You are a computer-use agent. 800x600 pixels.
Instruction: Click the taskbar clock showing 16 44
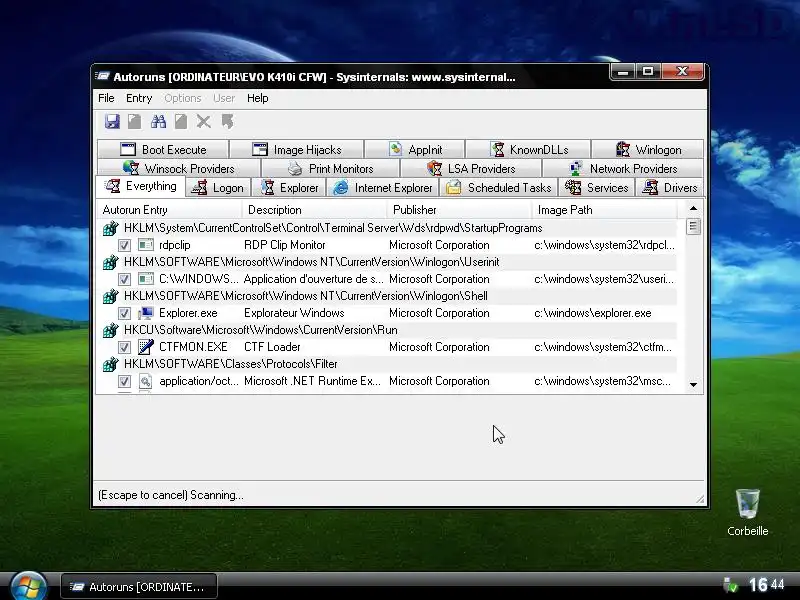(x=766, y=585)
